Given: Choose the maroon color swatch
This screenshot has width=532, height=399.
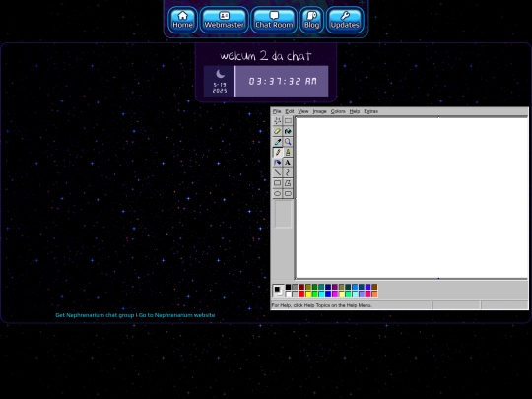Looking at the screenshot, I should pyautogui.click(x=301, y=287).
